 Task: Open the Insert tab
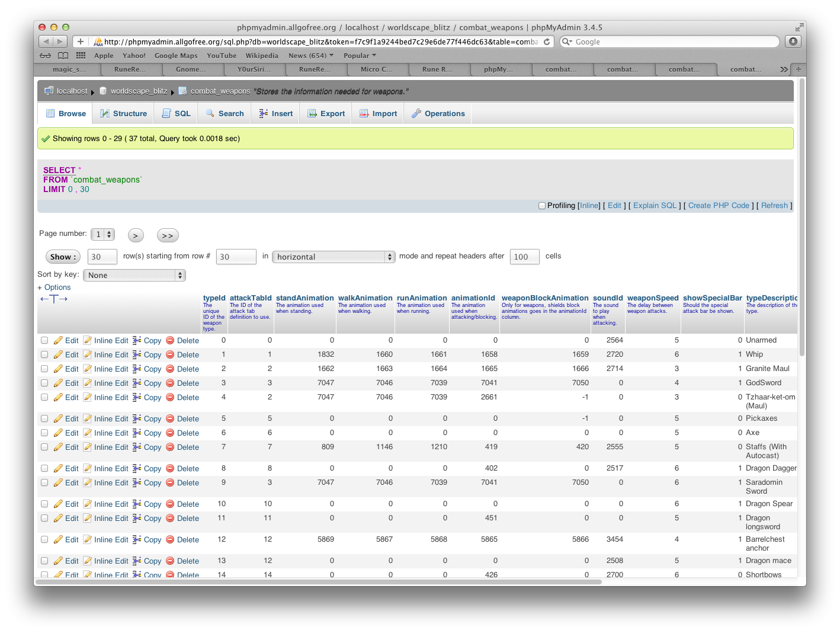275,113
